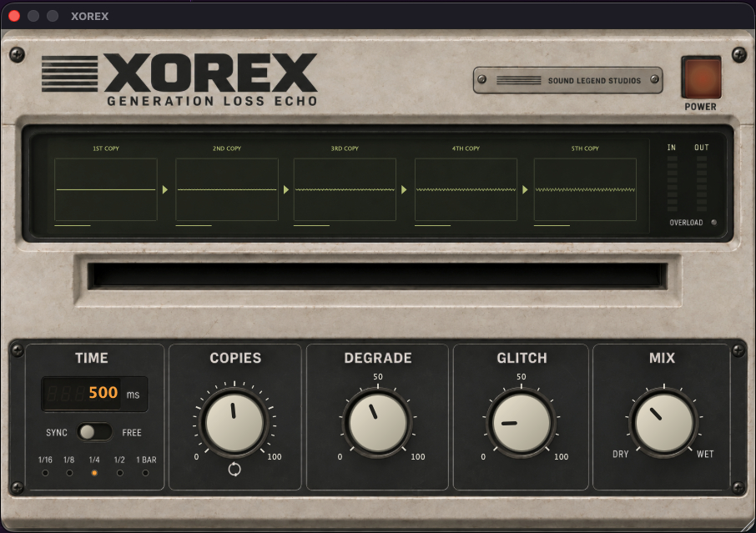756x533 pixels.
Task: Click the IN level meter
Action: pyautogui.click(x=672, y=184)
